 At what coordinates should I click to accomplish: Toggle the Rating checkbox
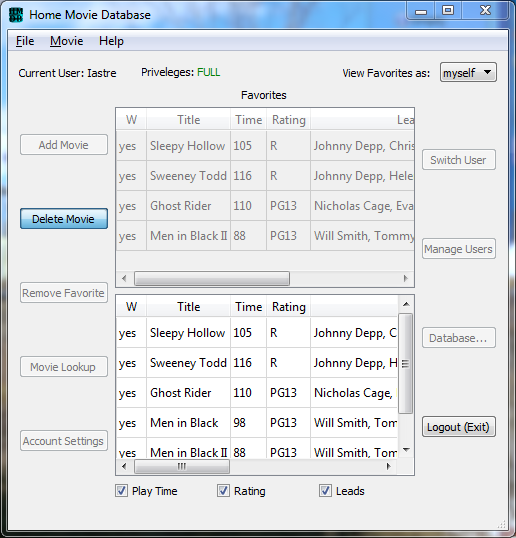223,491
